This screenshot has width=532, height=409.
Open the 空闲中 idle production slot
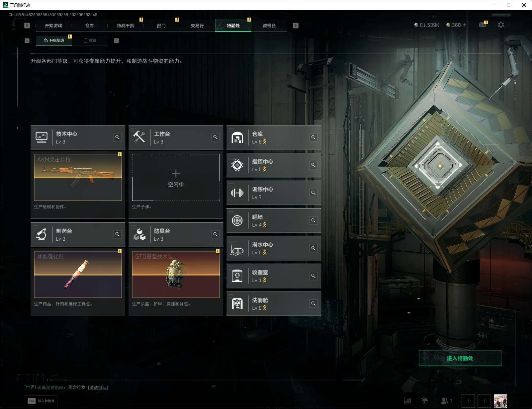click(x=176, y=177)
